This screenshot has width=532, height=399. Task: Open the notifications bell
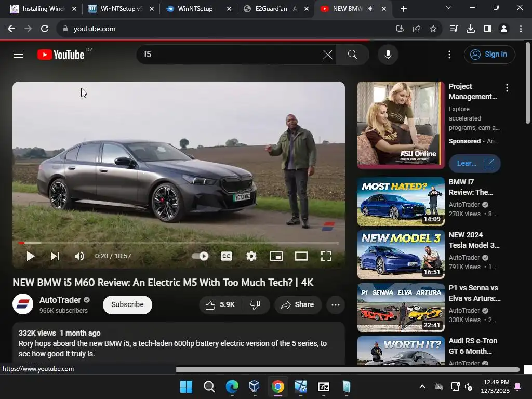(x=517, y=387)
